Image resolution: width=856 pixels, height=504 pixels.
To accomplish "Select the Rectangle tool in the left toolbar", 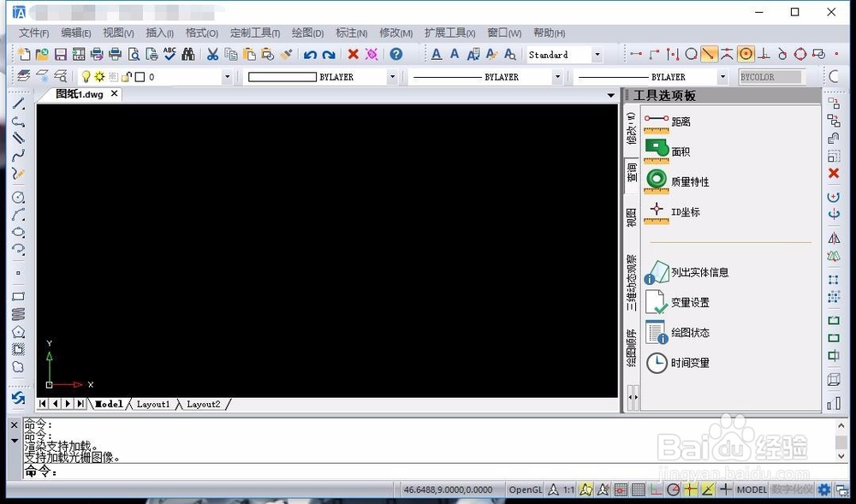I will 18,296.
